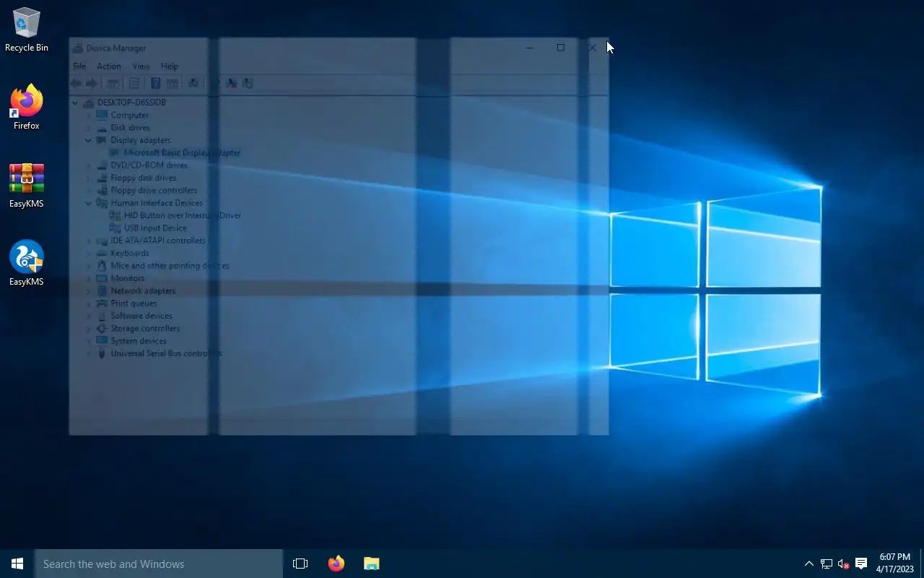Select Storage controllers row

(144, 328)
